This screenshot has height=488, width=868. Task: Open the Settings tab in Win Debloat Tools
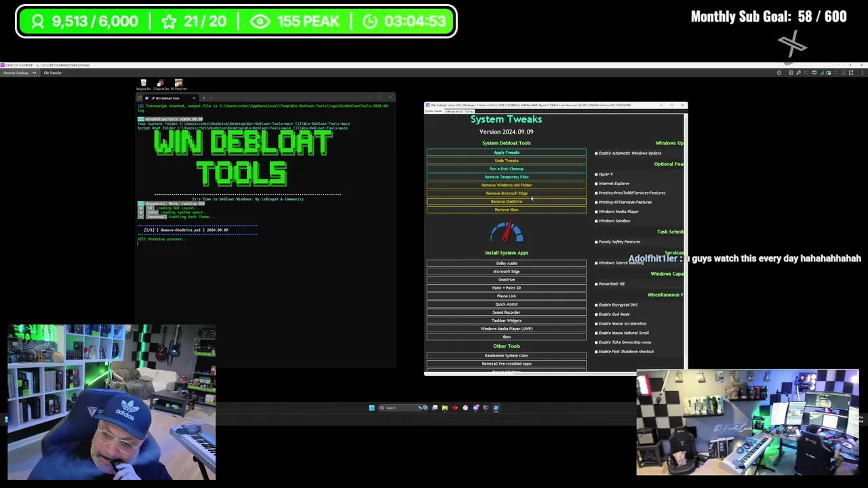coord(469,111)
